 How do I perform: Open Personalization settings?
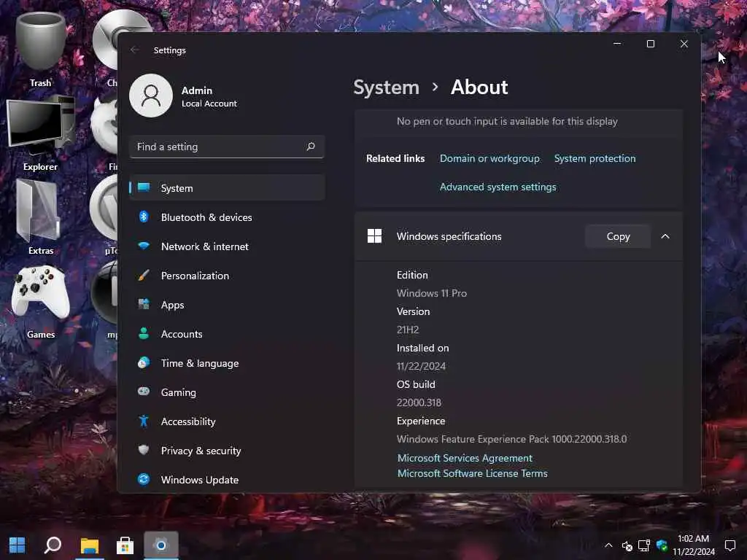click(x=228, y=276)
